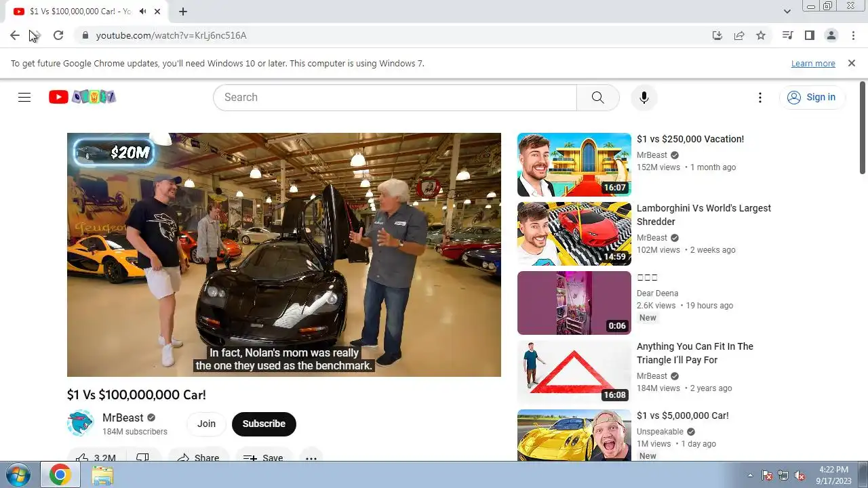Image resolution: width=868 pixels, height=488 pixels.
Task: Open MrBeast channel name link
Action: [123, 418]
